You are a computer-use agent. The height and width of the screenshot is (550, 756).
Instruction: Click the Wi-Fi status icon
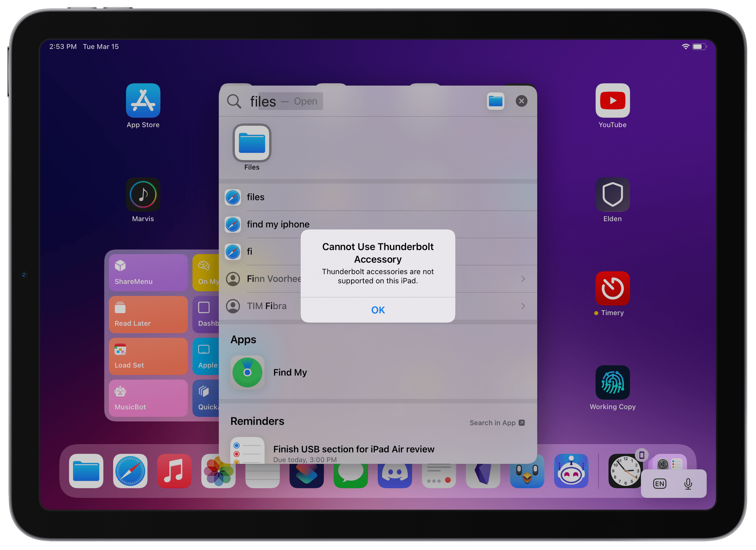685,47
